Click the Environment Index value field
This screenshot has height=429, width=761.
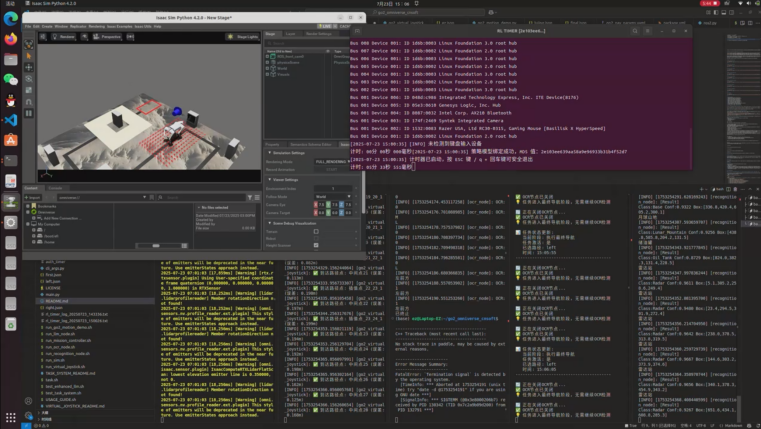[x=333, y=188]
